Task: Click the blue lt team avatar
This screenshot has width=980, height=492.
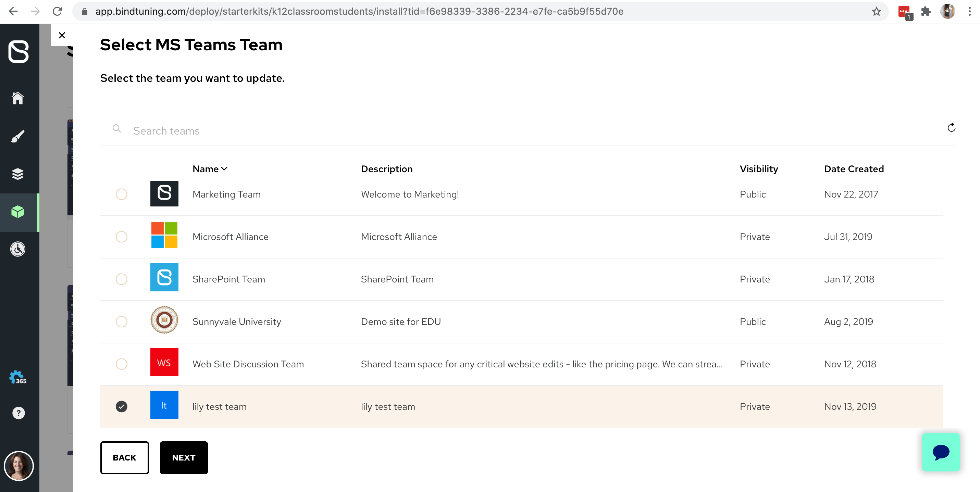Action: (x=164, y=405)
